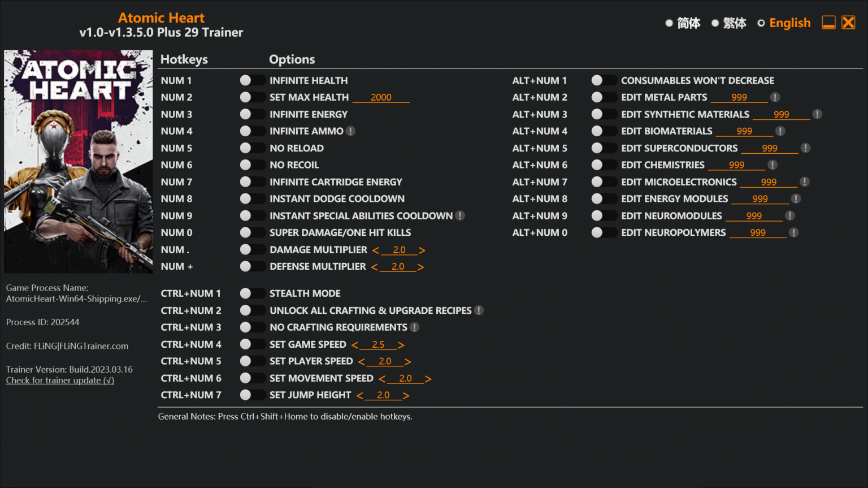Click info icon beside Unlock All Crafting Recipes
The image size is (868, 488).
(479, 310)
